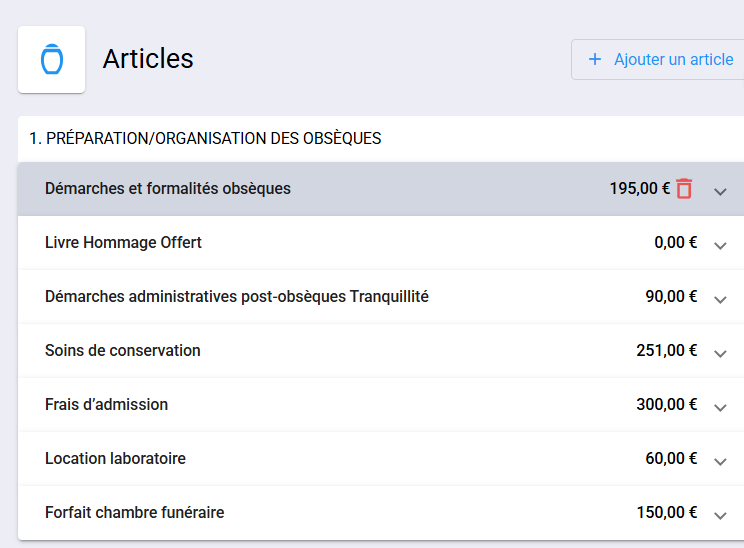The height and width of the screenshot is (548, 744).
Task: Click the Articles page heading
Action: pos(148,59)
